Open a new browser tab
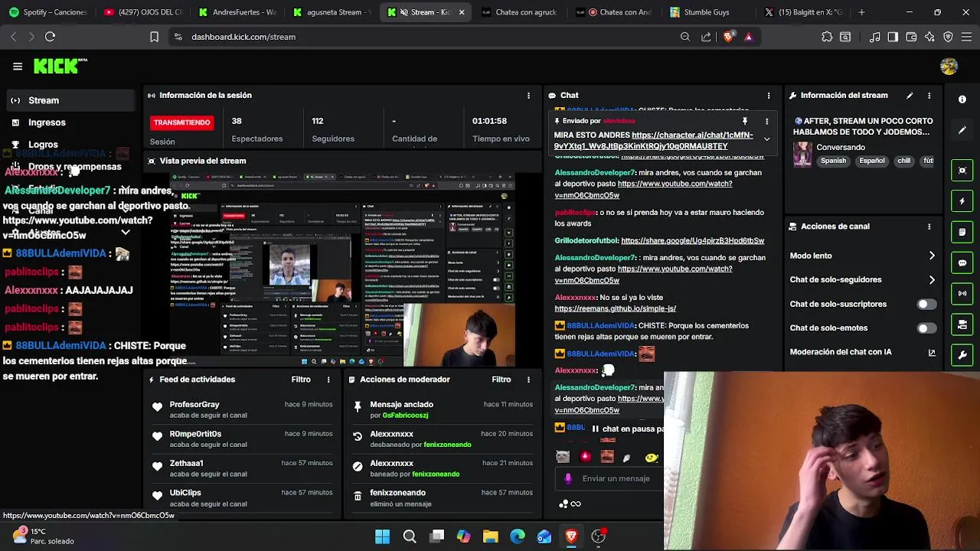The width and height of the screenshot is (980, 551). click(x=861, y=12)
